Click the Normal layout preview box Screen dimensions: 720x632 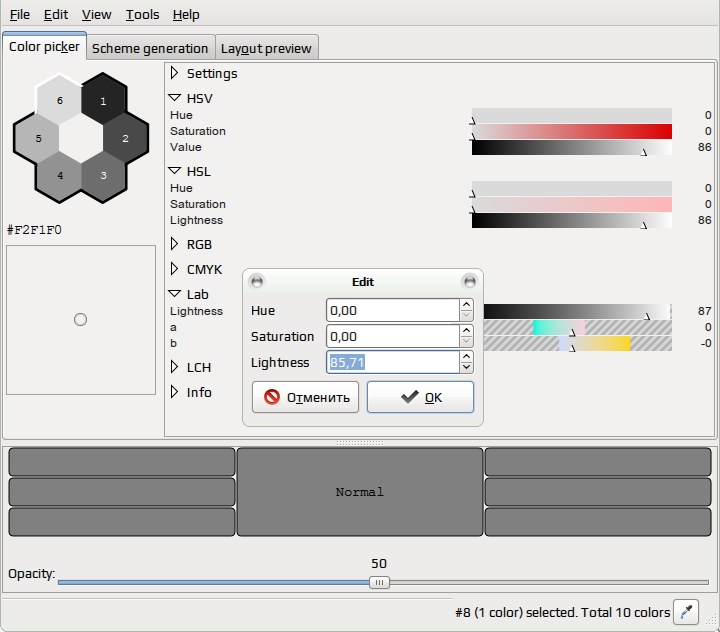point(360,492)
